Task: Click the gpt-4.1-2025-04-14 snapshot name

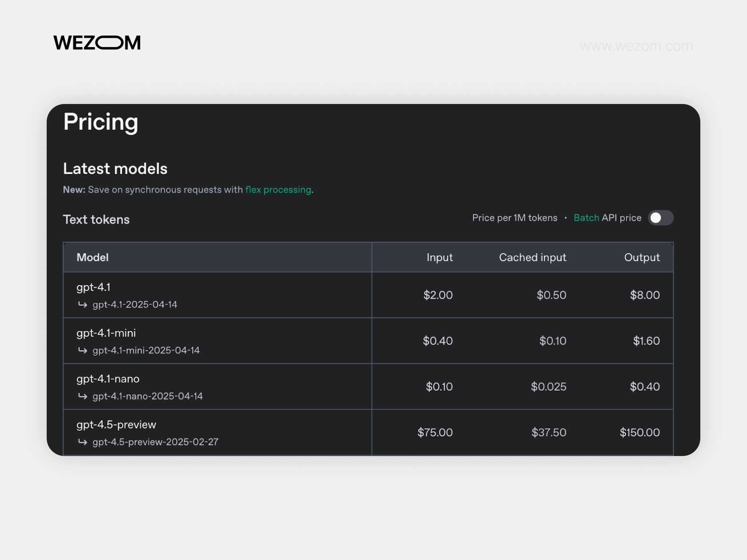Action: [135, 304]
